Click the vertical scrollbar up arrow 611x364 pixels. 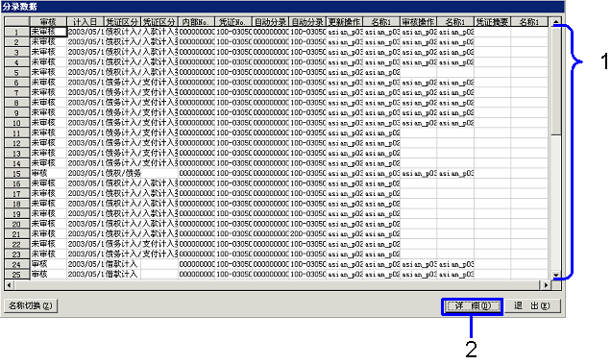[555, 22]
